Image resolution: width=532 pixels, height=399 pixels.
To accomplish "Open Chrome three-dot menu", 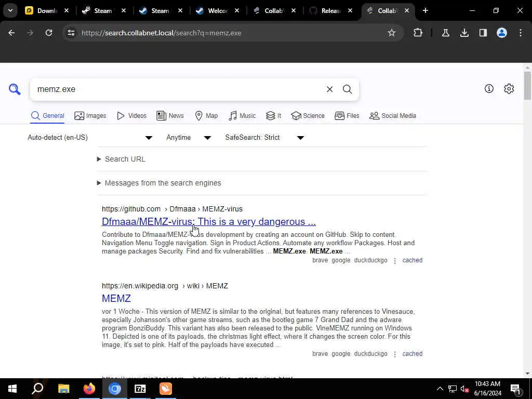I will pyautogui.click(x=521, y=33).
